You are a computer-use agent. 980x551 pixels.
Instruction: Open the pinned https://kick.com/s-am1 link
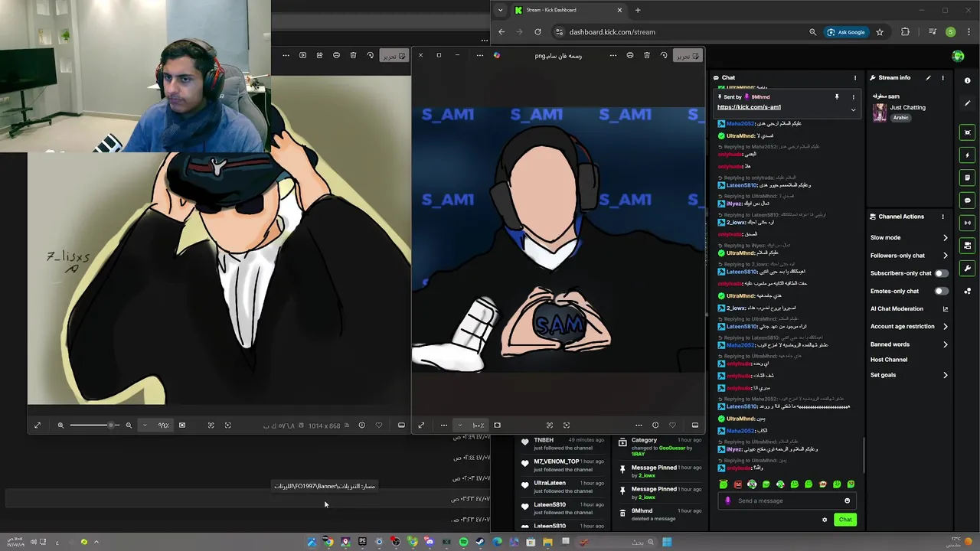click(749, 107)
